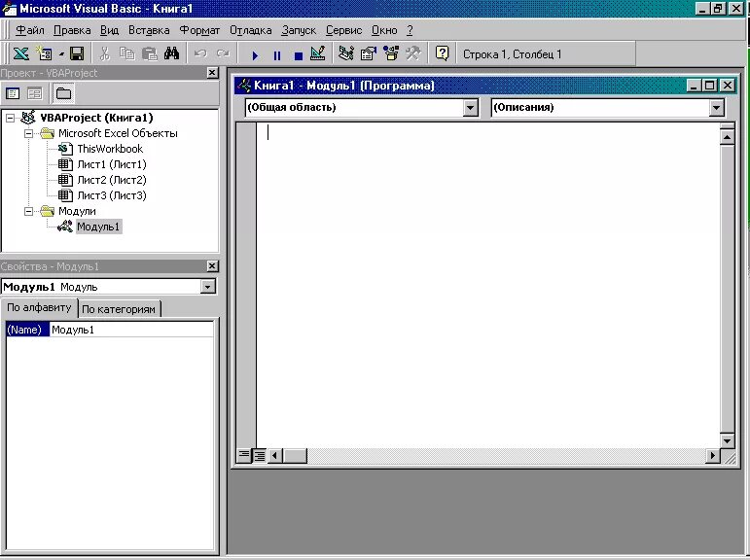Close the Свойства - Модуль1 panel

(x=213, y=265)
